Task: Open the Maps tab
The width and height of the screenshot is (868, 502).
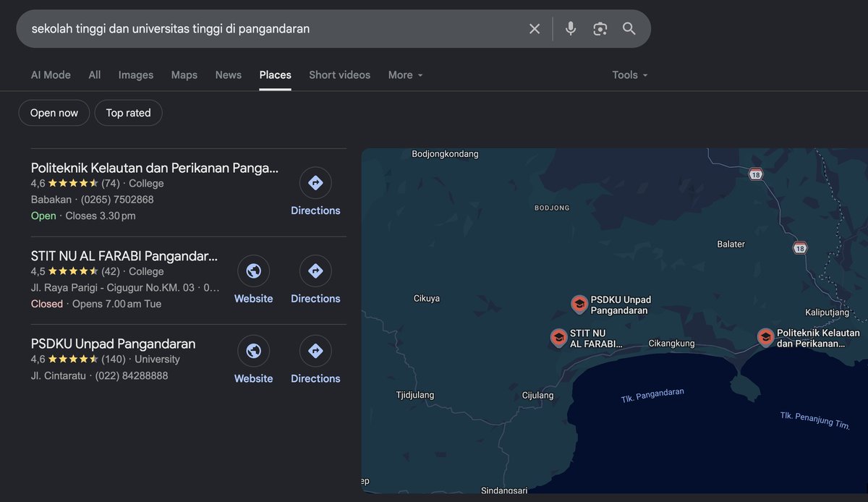Action: (x=184, y=75)
